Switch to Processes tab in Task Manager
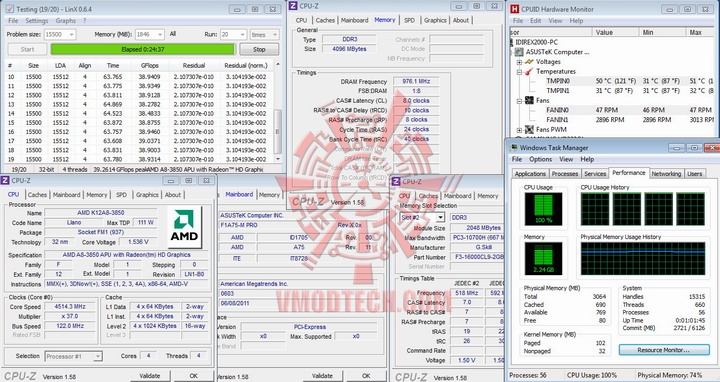Image resolution: width=720 pixels, height=382 pixels. pyautogui.click(x=565, y=174)
